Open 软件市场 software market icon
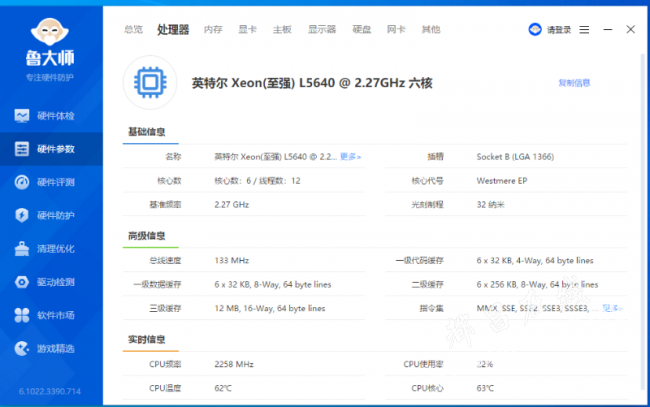Viewport: 650px width, 407px height. point(22,315)
